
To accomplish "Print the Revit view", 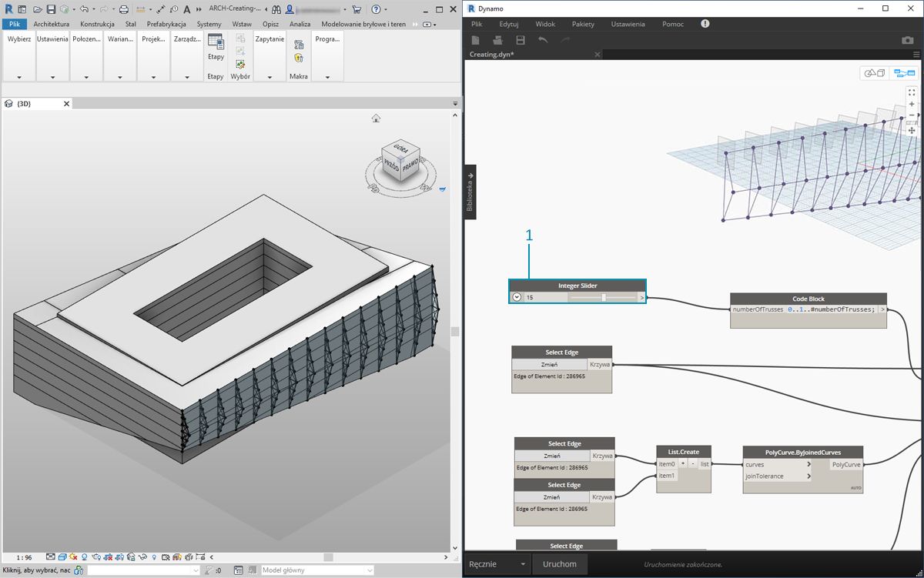I will (124, 9).
